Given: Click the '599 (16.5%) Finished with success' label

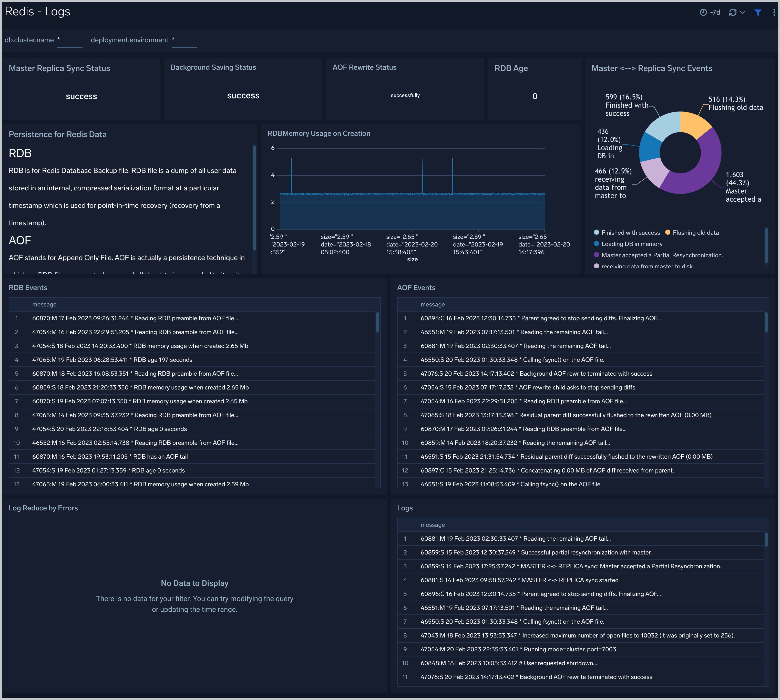Looking at the screenshot, I should [x=627, y=105].
